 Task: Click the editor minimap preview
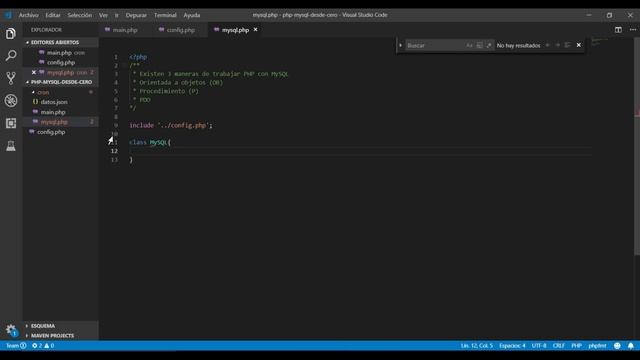coord(599,42)
